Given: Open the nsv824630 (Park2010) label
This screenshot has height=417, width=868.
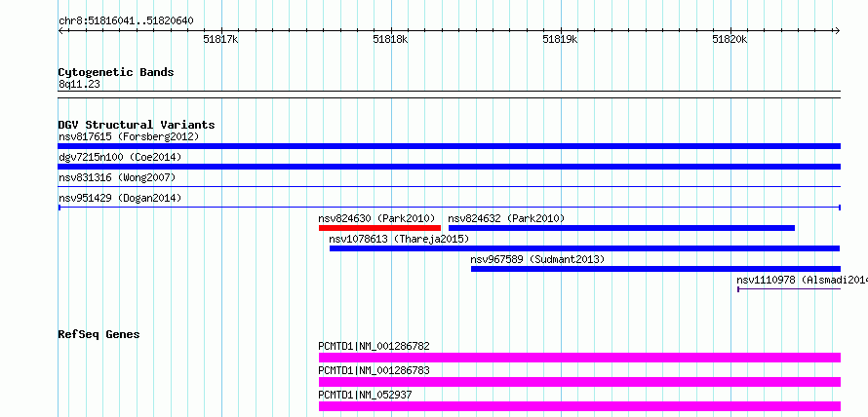Looking at the screenshot, I should point(377,218).
